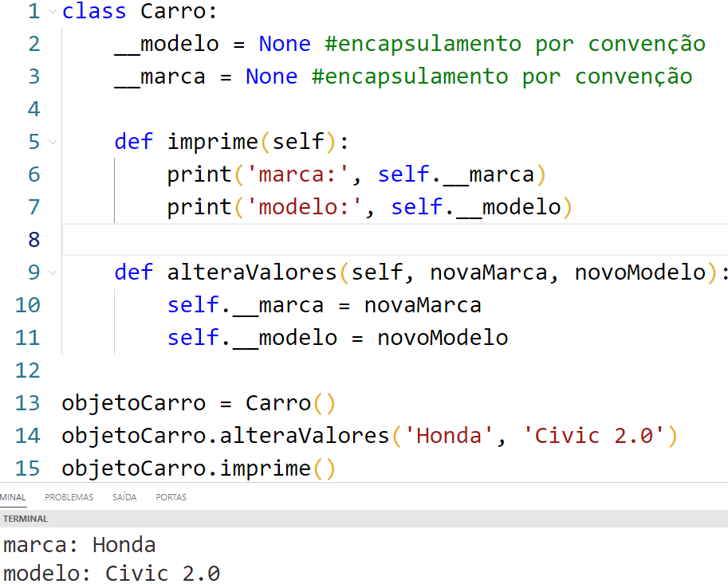Click the 'Honda' string argument
Image resolution: width=728 pixels, height=584 pixels.
pos(443,436)
